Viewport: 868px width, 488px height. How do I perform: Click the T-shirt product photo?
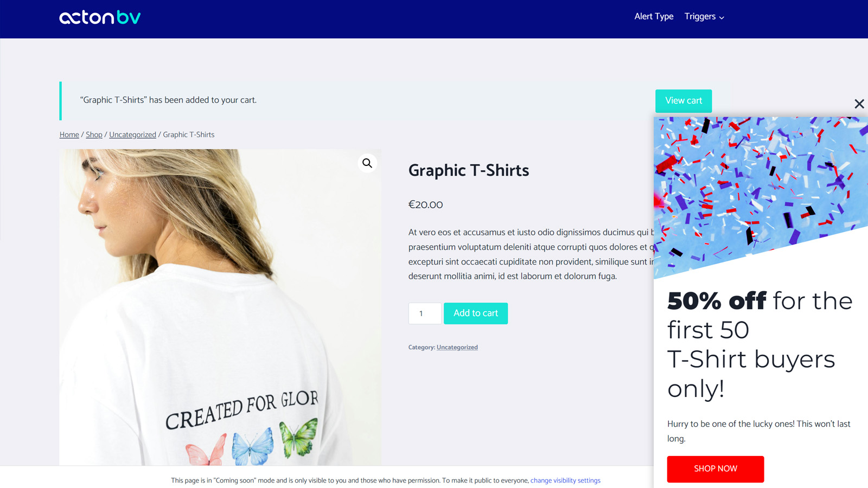click(x=220, y=307)
